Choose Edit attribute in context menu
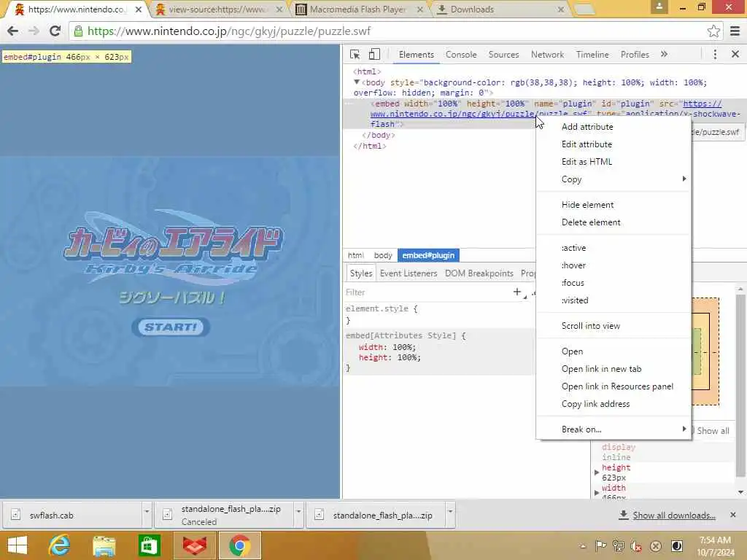Viewport: 747px width, 560px height. [614, 144]
